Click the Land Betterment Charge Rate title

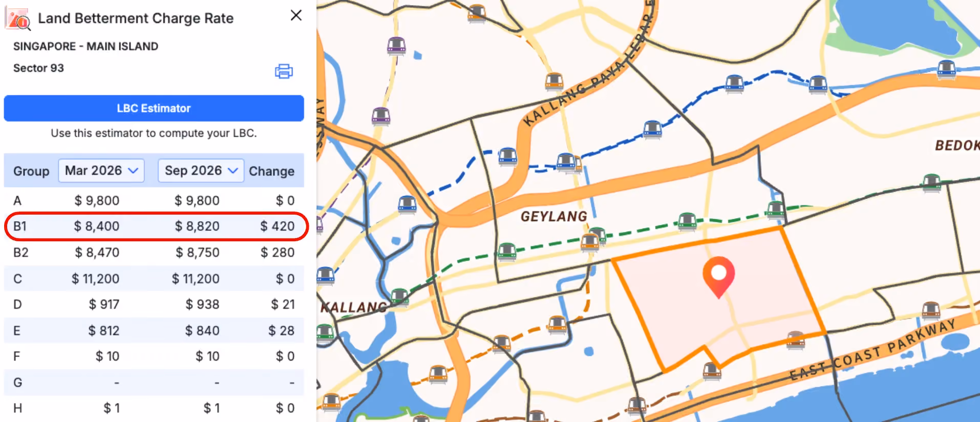coord(136,18)
